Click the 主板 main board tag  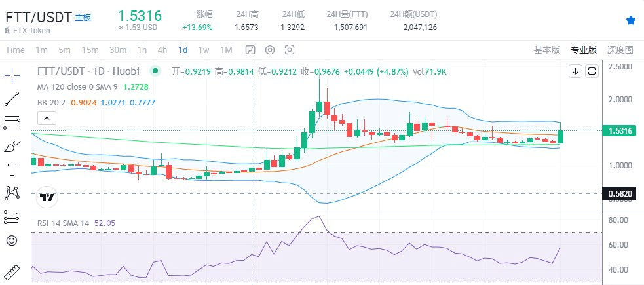click(83, 17)
